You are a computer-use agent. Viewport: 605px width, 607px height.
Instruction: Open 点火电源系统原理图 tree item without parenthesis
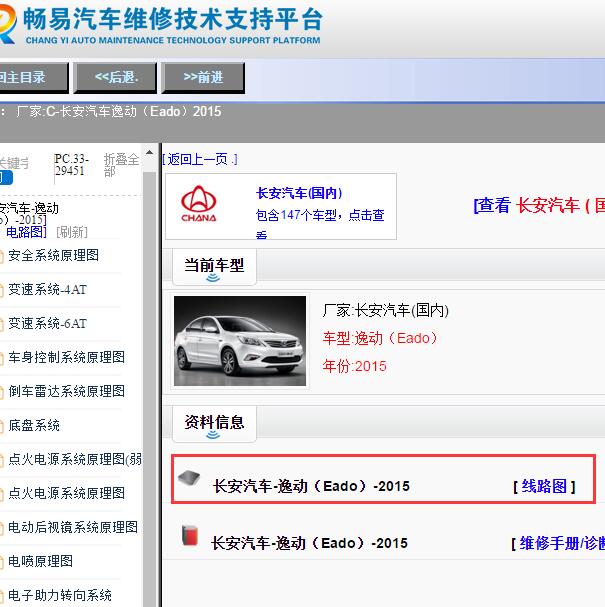pyautogui.click(x=67, y=493)
